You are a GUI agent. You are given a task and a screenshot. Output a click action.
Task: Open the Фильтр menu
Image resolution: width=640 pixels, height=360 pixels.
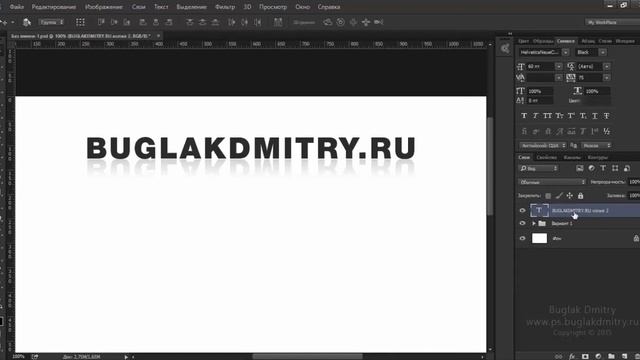[225, 7]
